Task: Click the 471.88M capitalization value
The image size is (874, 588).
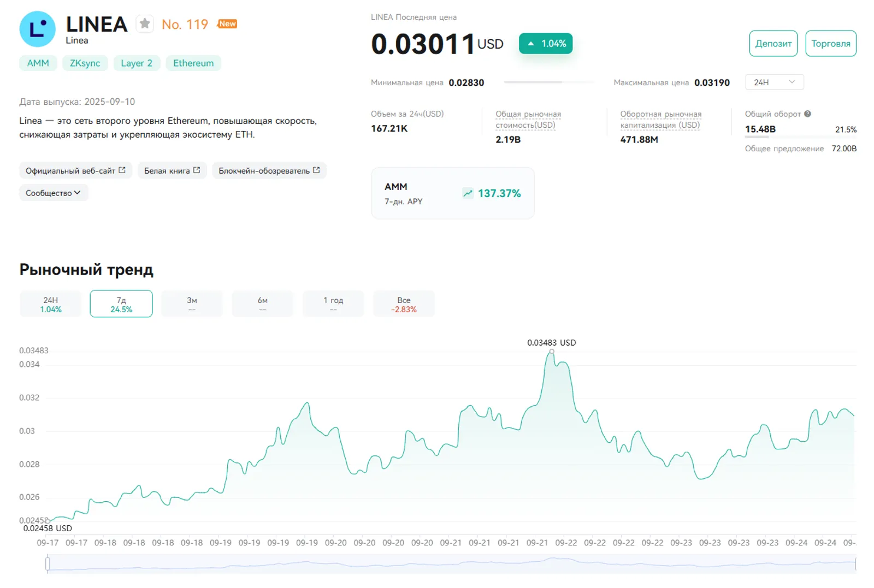Action: [639, 140]
